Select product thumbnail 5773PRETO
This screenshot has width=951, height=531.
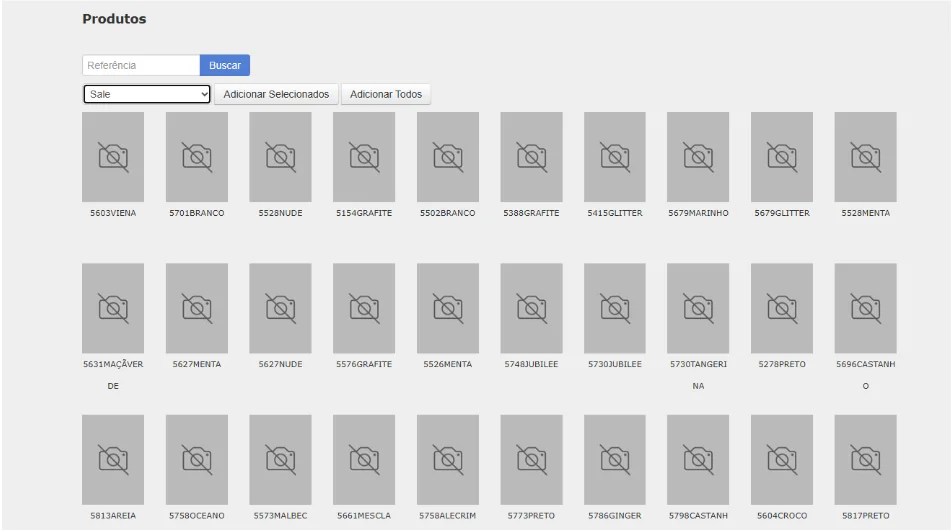(531, 459)
